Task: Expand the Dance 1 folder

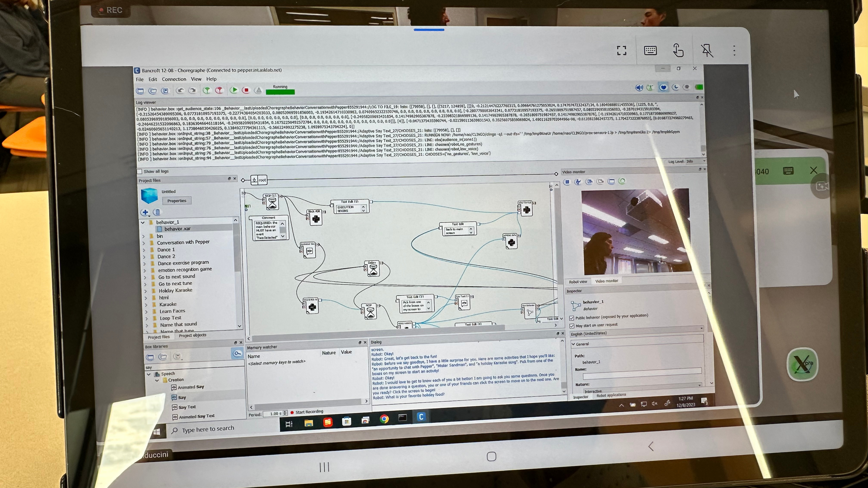Action: 144,250
